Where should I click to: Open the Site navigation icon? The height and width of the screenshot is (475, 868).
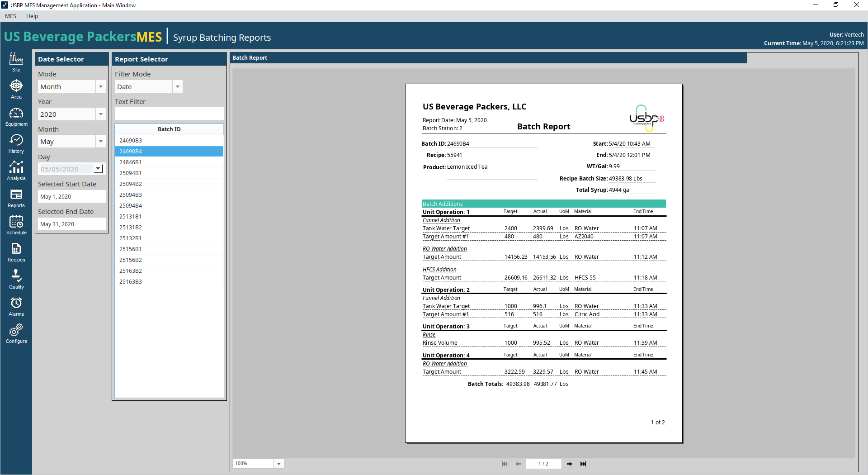click(x=16, y=62)
